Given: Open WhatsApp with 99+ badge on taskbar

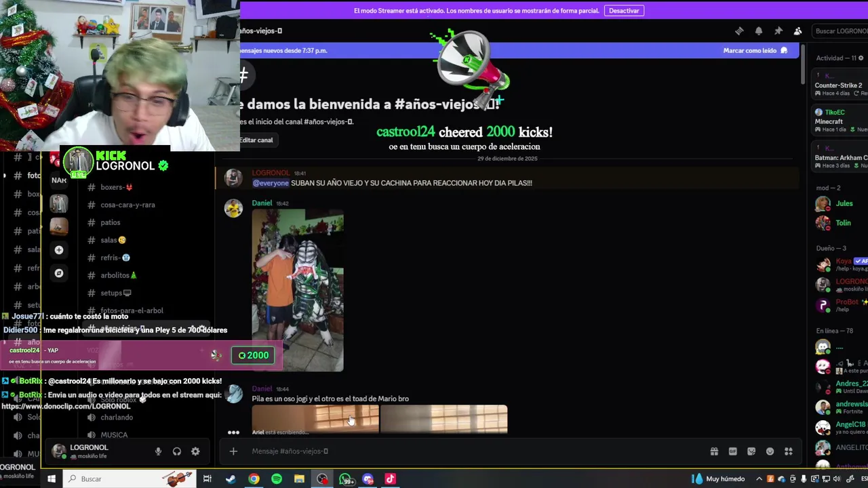Looking at the screenshot, I should coord(346,479).
